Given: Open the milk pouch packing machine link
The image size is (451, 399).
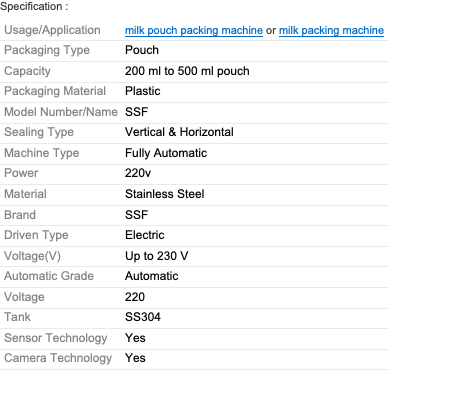Looking at the screenshot, I should pyautogui.click(x=194, y=30).
